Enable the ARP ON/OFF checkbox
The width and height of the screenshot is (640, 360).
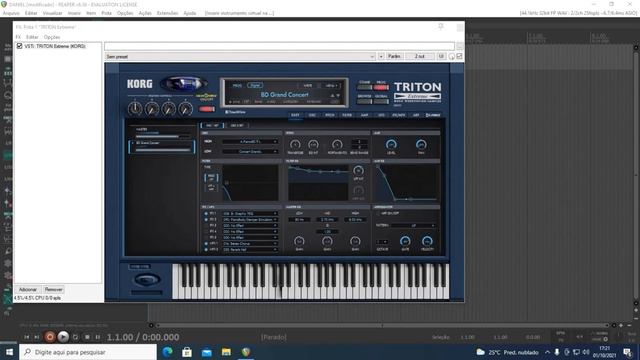tap(378, 213)
